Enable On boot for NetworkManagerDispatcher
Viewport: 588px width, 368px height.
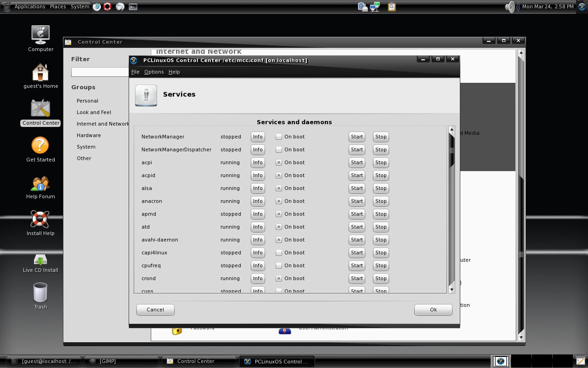click(x=279, y=149)
